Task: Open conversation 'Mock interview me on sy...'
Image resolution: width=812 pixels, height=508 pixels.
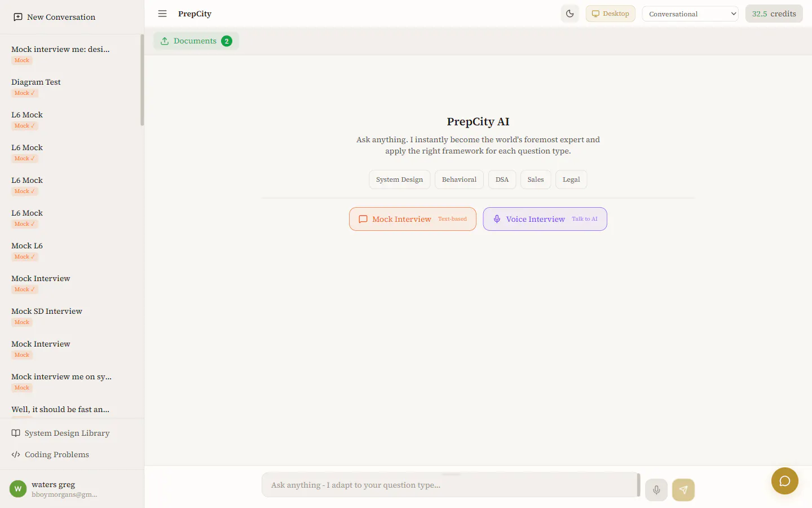Action: (70, 382)
